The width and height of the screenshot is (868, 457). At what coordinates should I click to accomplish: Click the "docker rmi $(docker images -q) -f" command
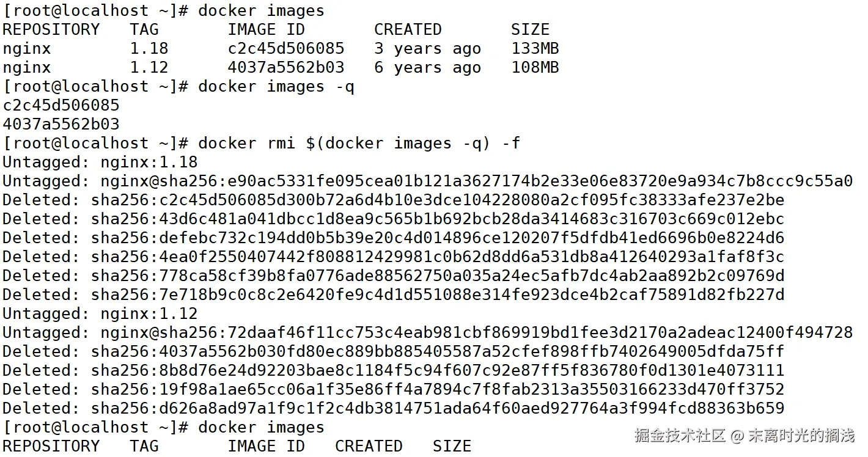(359, 144)
